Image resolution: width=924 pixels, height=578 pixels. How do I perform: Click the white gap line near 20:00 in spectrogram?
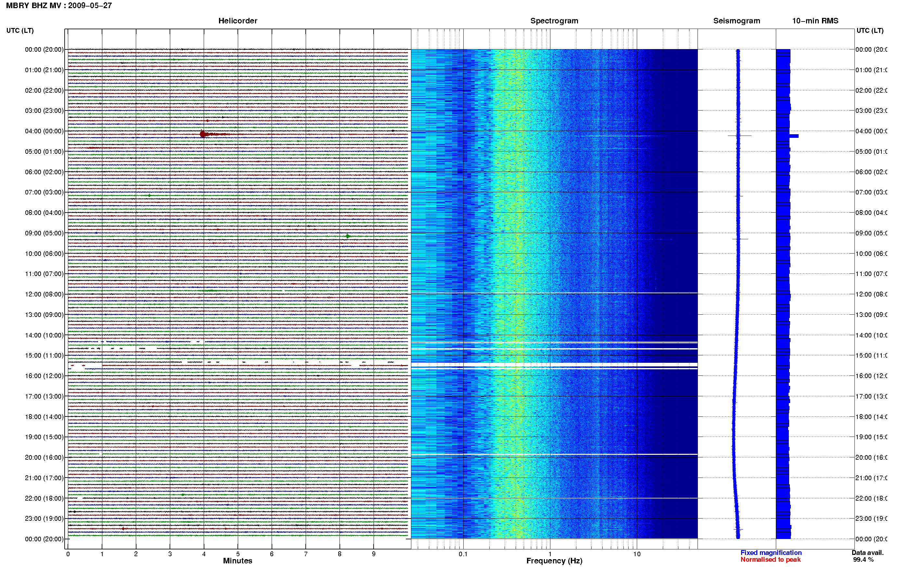click(x=554, y=454)
